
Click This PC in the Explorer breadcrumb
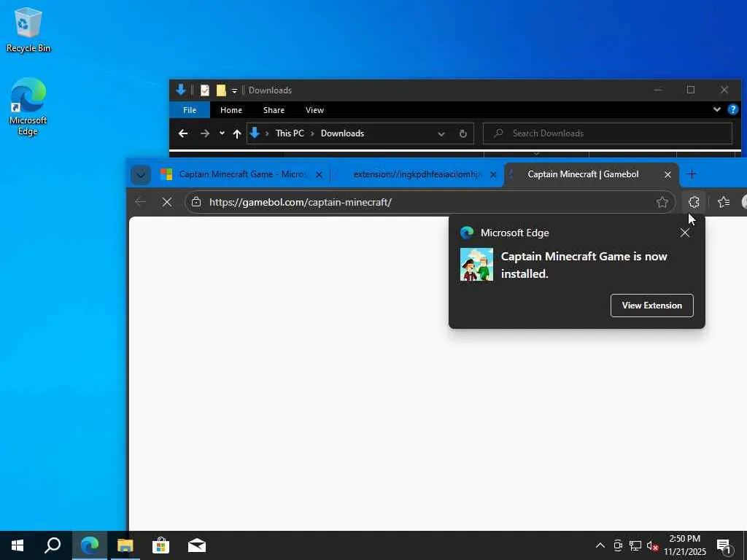pos(290,133)
